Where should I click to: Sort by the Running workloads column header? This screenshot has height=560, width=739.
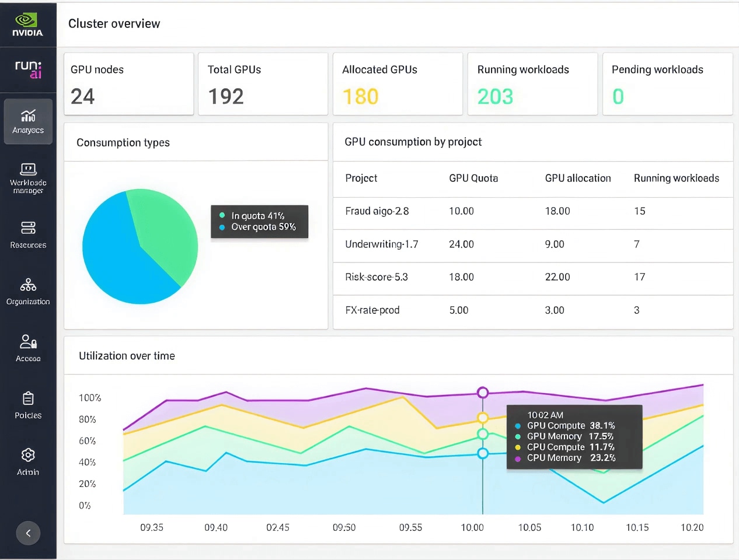(x=676, y=178)
